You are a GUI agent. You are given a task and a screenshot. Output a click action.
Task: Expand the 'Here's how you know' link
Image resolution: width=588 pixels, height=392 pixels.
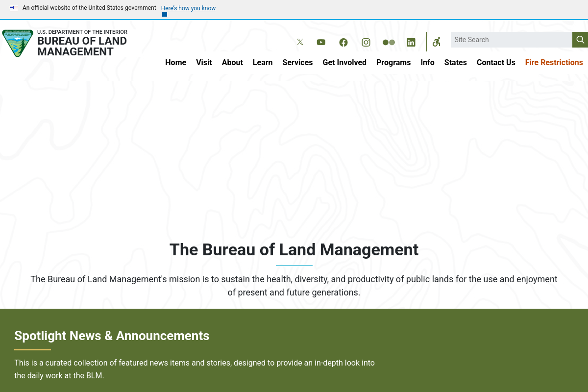[188, 8]
